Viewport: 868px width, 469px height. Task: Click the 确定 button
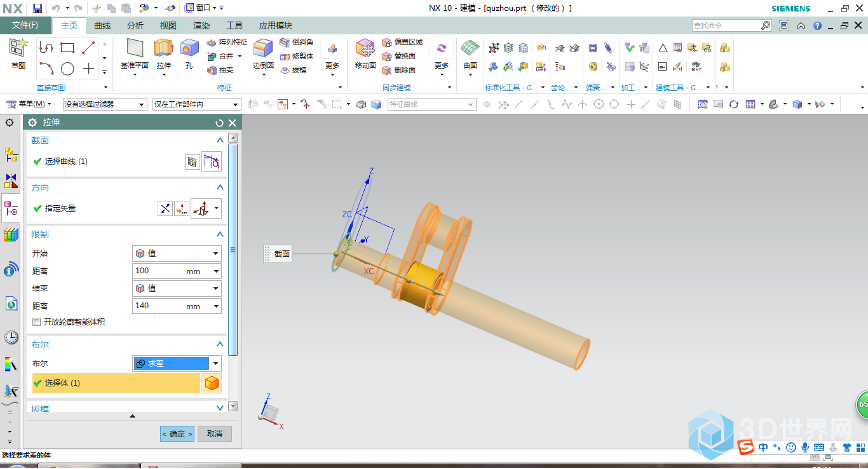coord(177,433)
